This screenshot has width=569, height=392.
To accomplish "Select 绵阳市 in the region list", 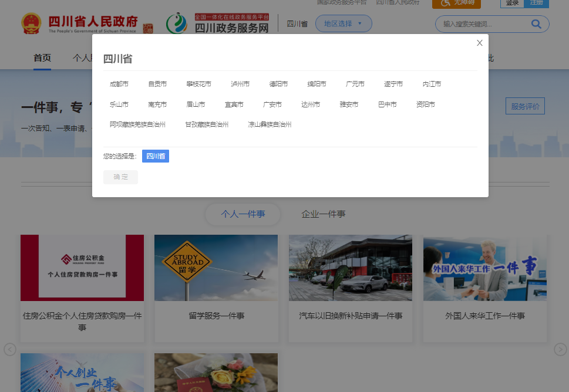I will tap(317, 84).
